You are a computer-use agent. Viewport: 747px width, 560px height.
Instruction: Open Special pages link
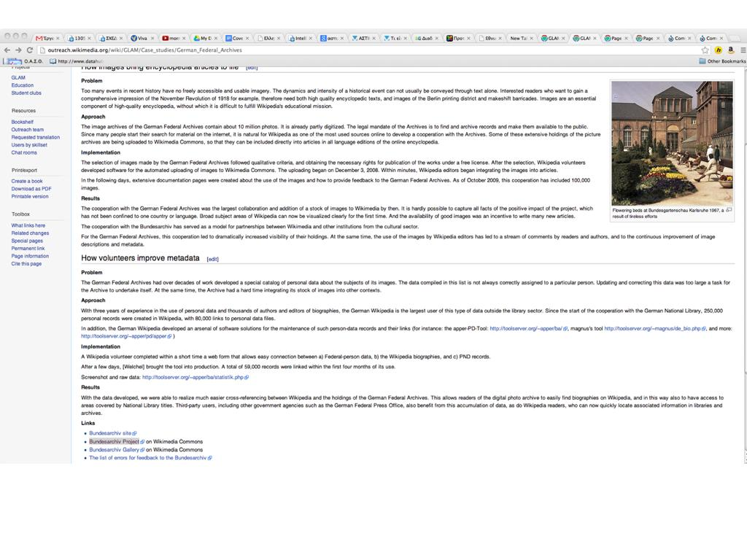27,241
